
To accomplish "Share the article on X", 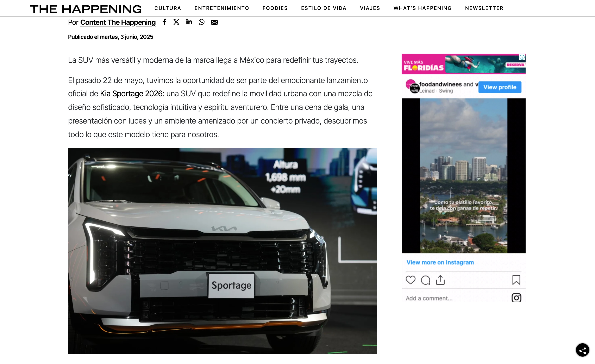I will (x=176, y=22).
